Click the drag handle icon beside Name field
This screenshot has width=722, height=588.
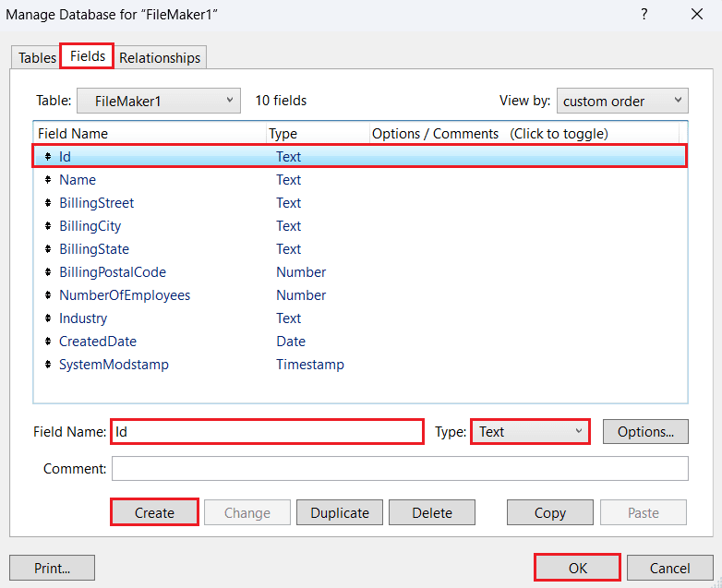tap(48, 180)
